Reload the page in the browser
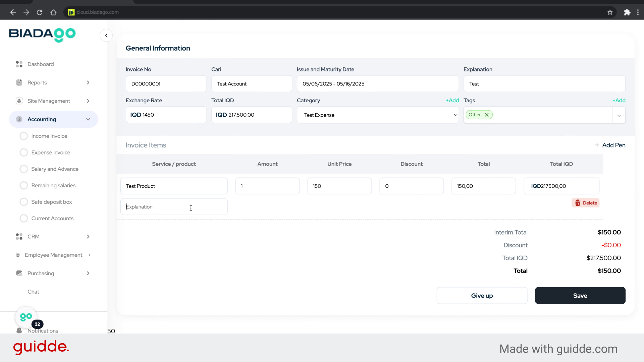 tap(40, 12)
